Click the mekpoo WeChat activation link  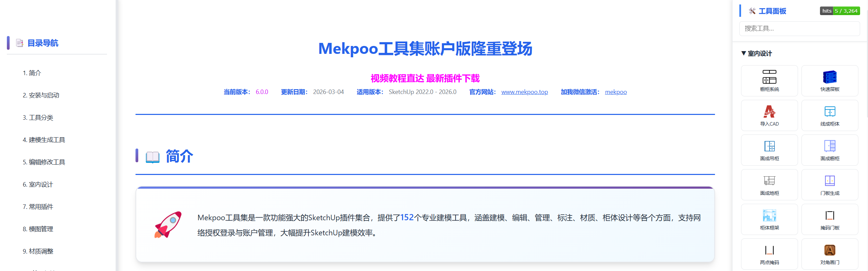coord(615,92)
